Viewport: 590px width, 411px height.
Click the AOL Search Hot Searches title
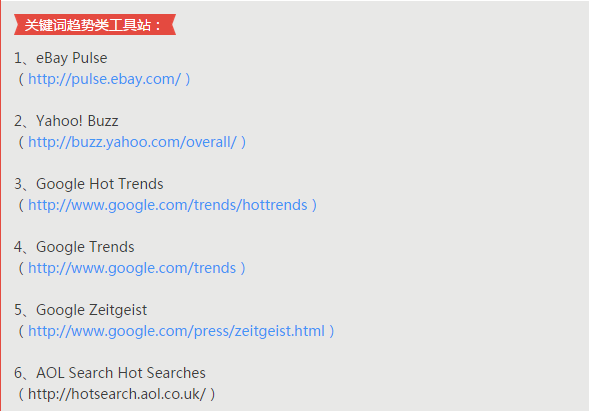[x=121, y=373]
